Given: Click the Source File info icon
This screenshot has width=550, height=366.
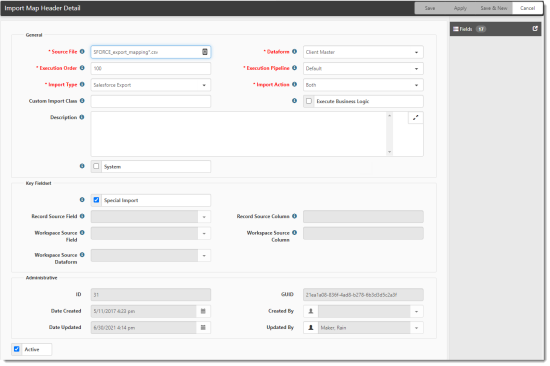Looking at the screenshot, I should 82,52.
